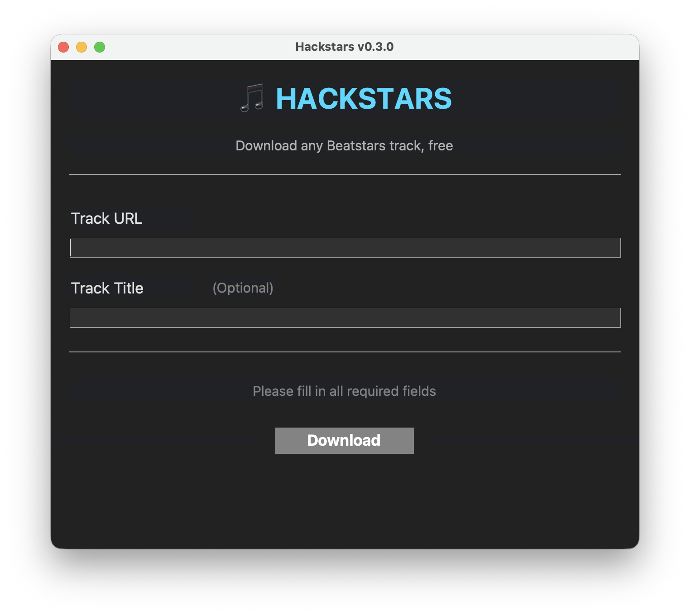This screenshot has height=616, width=690.
Task: Click the Track Title label
Action: click(x=107, y=288)
